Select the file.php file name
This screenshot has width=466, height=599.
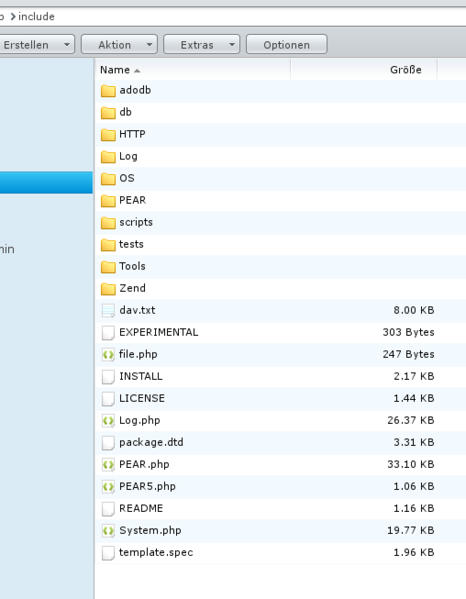138,355
